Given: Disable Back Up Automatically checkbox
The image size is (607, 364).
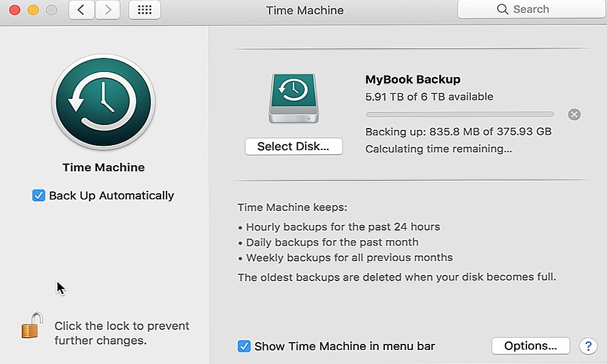Looking at the screenshot, I should (x=38, y=195).
